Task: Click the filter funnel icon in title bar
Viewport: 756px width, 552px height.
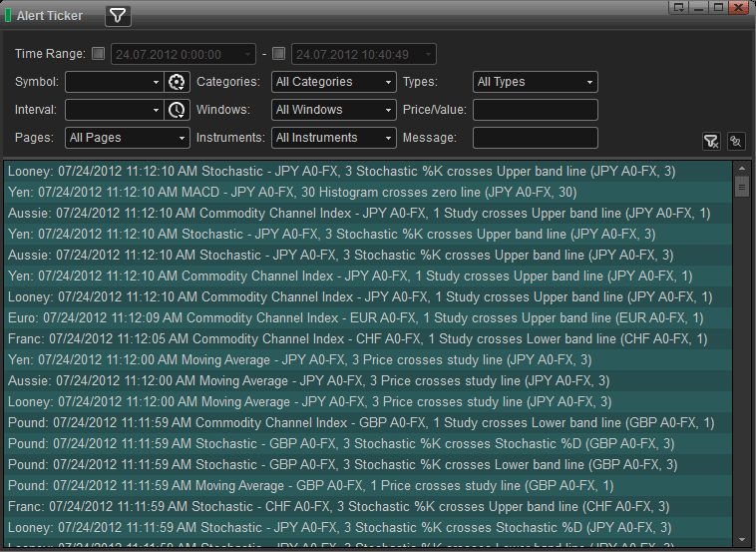Action: [118, 16]
